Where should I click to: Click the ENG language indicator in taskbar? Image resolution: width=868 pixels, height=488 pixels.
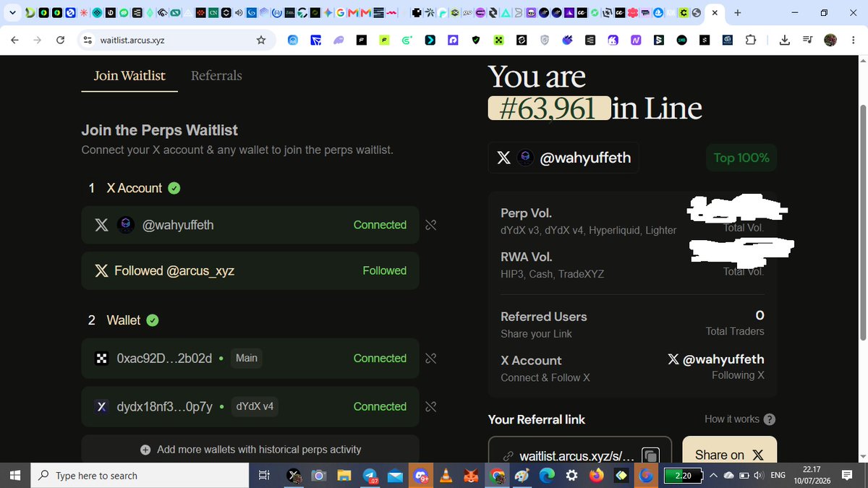click(x=778, y=476)
